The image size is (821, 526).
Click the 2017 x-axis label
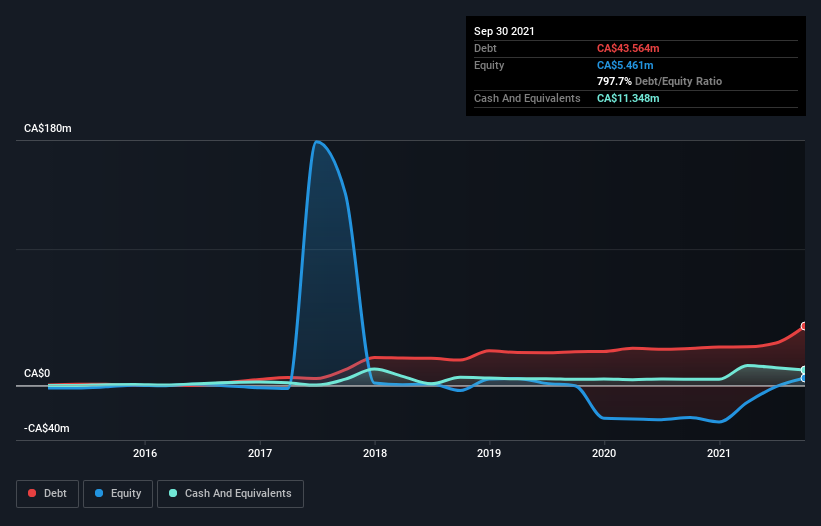[x=260, y=453]
